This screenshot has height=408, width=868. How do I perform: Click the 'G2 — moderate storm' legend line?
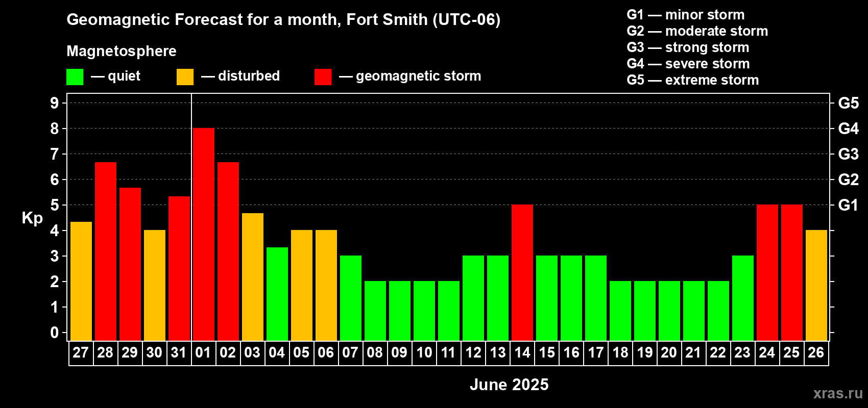(697, 31)
